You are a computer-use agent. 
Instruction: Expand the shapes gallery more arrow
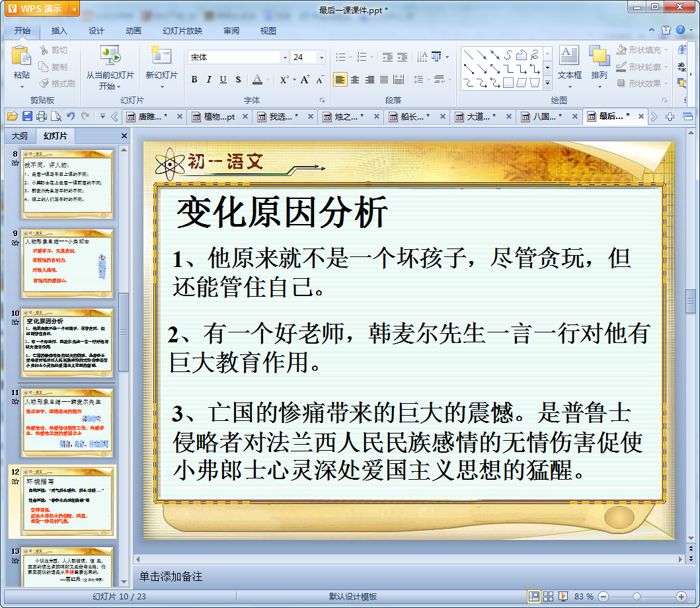tap(548, 83)
